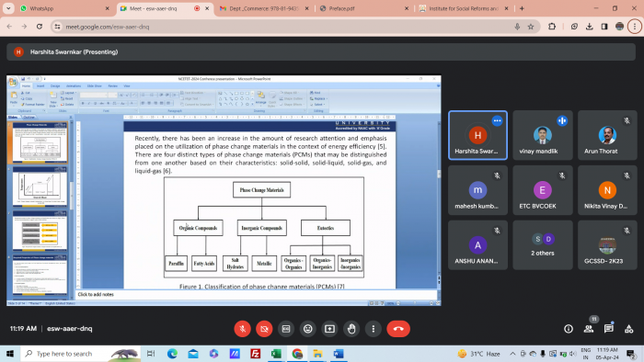The height and width of the screenshot is (362, 644).
Task: Open the emoji reactions panel
Action: click(x=307, y=329)
